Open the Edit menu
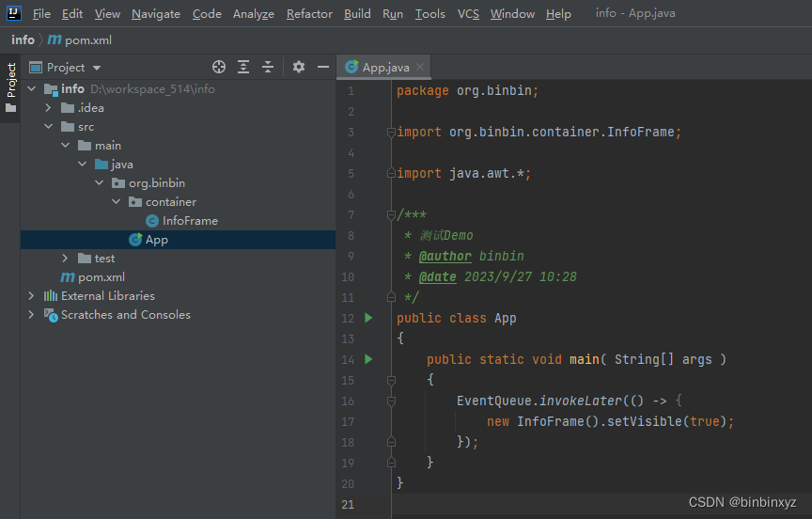The width and height of the screenshot is (812, 519). pos(72,14)
